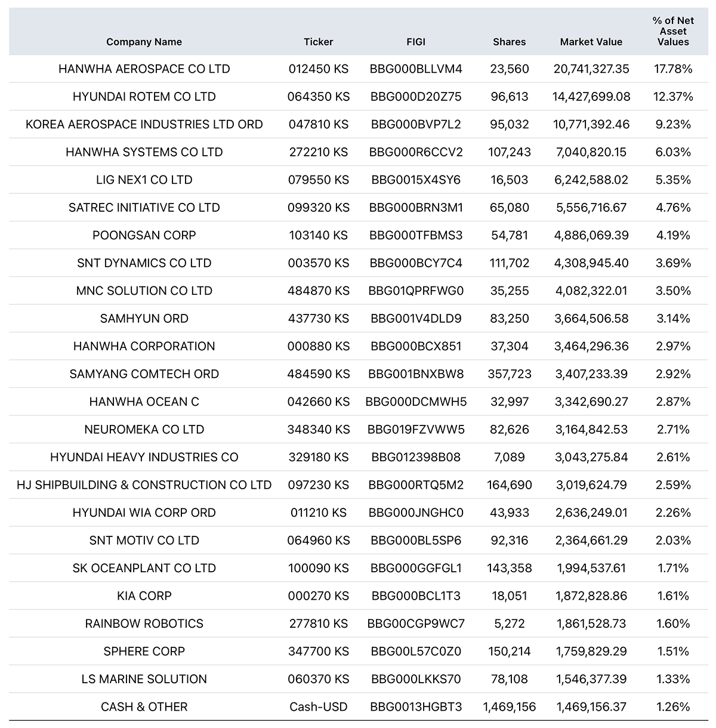Screen dimensions: 716x728
Task: Click the KOREA AEROSPACE INDUSTRIES LTD ORD name
Action: click(x=144, y=125)
